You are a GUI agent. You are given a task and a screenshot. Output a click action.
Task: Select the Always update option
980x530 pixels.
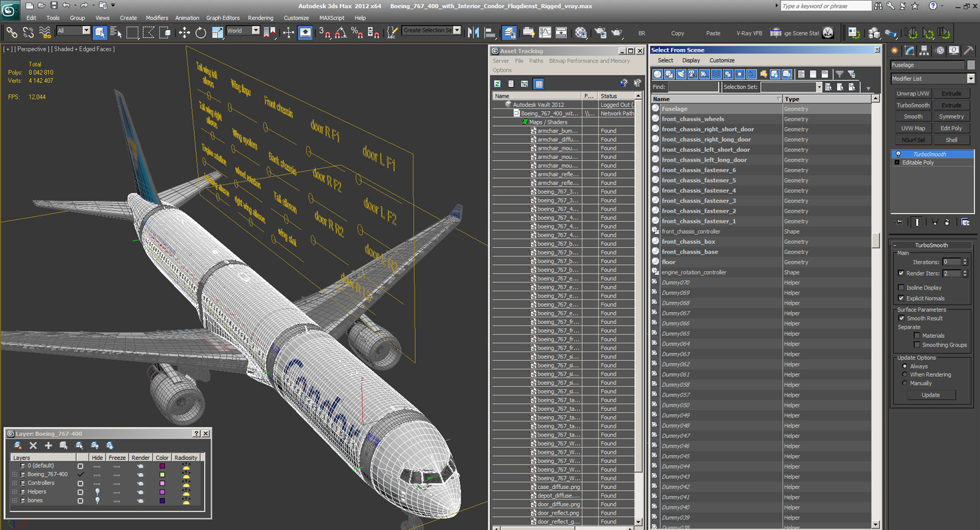[905, 366]
